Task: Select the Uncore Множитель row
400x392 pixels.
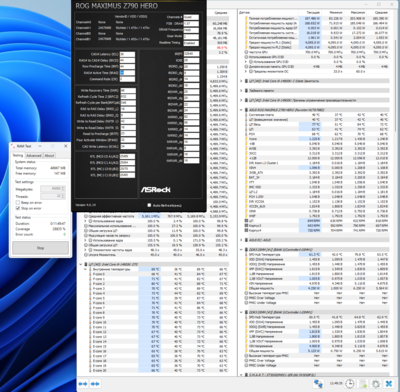Action: point(156,255)
